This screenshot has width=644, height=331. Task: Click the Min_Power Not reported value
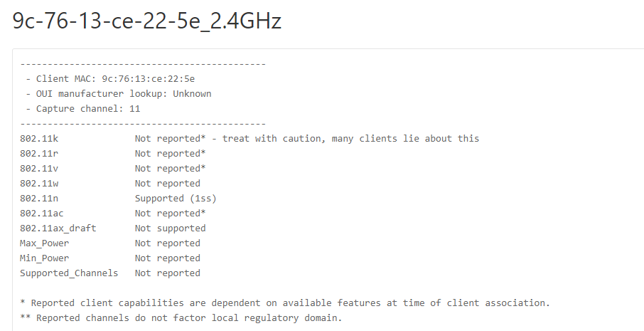[168, 258]
